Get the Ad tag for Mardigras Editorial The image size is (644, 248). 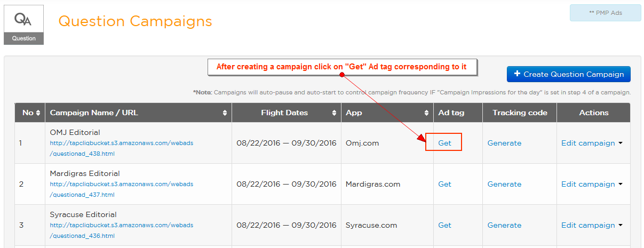(x=444, y=184)
